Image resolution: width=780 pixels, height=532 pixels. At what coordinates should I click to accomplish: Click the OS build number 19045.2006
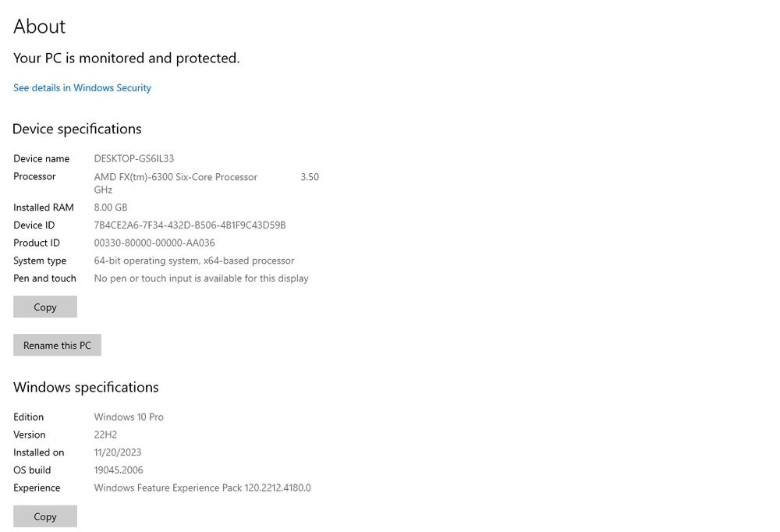119,470
